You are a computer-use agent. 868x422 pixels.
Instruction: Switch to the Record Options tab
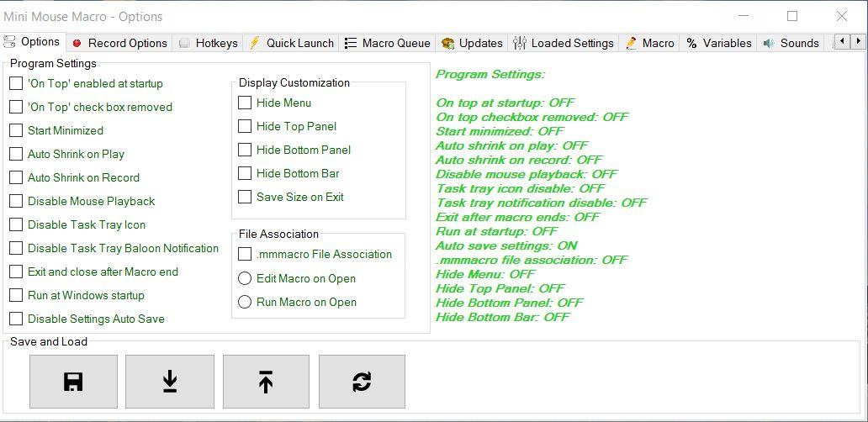click(x=119, y=43)
